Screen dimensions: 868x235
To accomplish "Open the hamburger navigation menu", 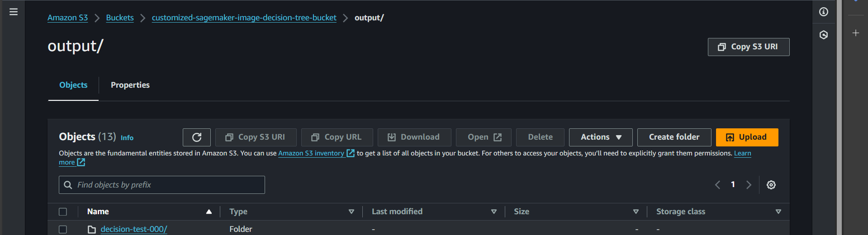I will [x=14, y=12].
